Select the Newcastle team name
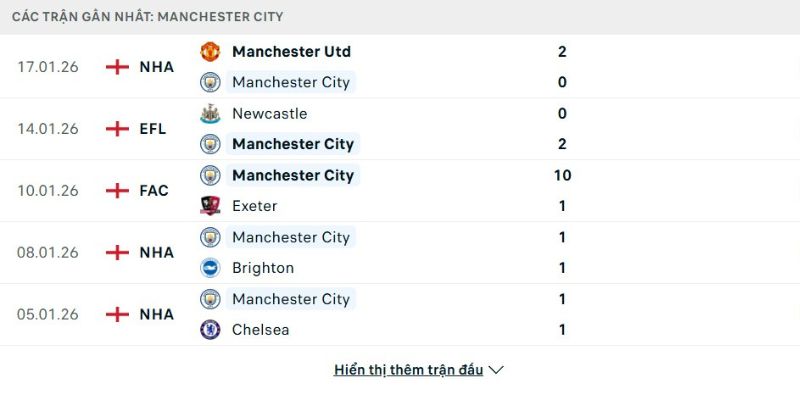 click(x=269, y=113)
